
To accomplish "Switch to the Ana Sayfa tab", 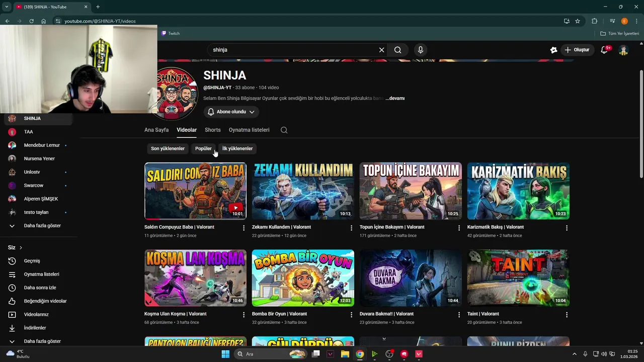I will pyautogui.click(x=156, y=130).
